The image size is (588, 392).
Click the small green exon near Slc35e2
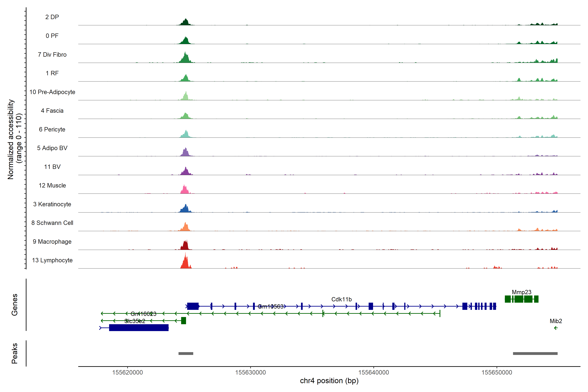click(183, 320)
